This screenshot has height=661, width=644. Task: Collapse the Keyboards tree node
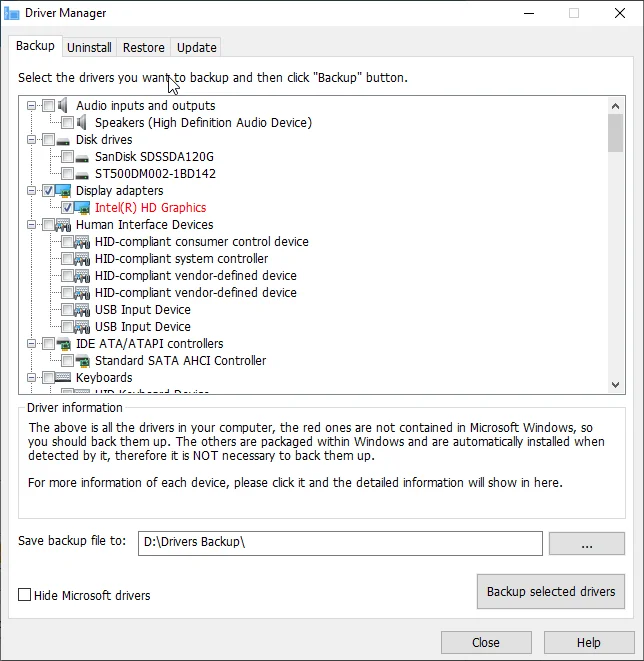[x=32, y=377]
